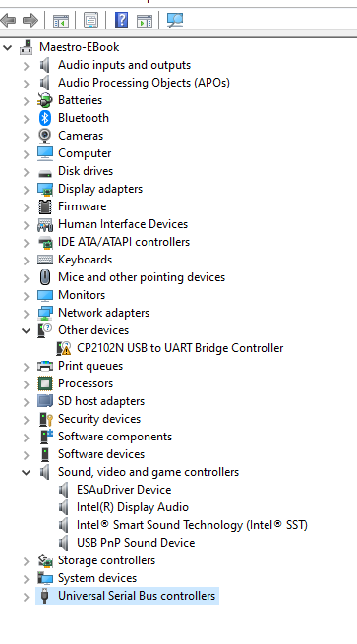Click the Bluetooth device icon
The image size is (357, 644).
click(x=45, y=118)
